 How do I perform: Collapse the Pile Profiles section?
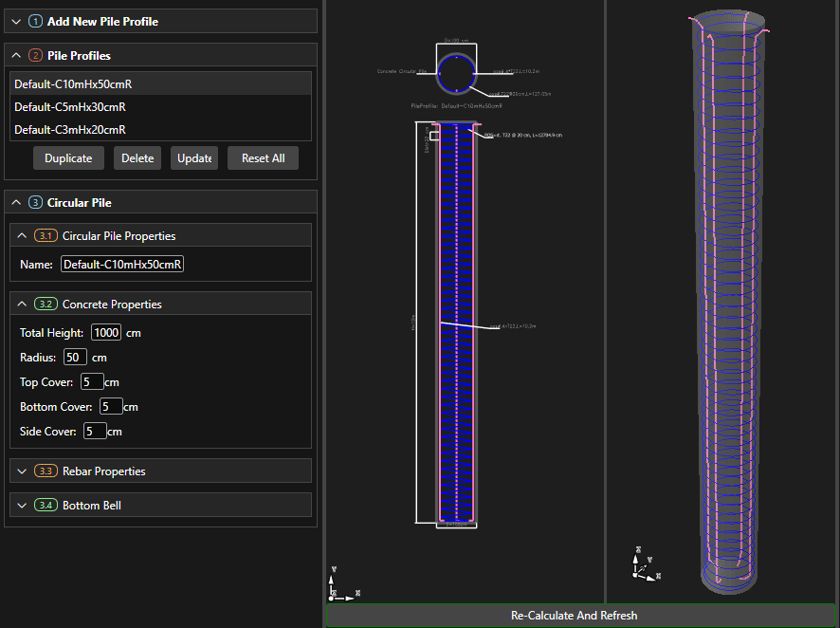[x=16, y=56]
